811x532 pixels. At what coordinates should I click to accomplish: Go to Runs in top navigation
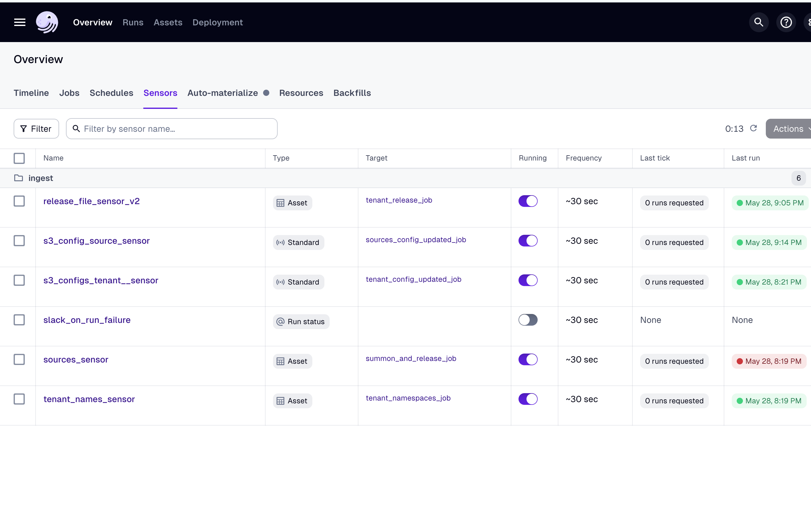click(x=133, y=23)
